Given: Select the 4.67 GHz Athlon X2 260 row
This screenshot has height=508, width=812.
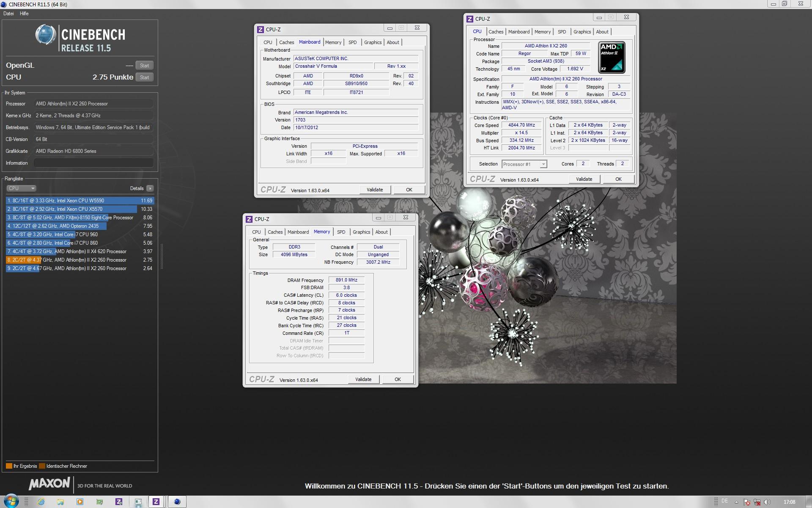Looking at the screenshot, I should pos(80,268).
